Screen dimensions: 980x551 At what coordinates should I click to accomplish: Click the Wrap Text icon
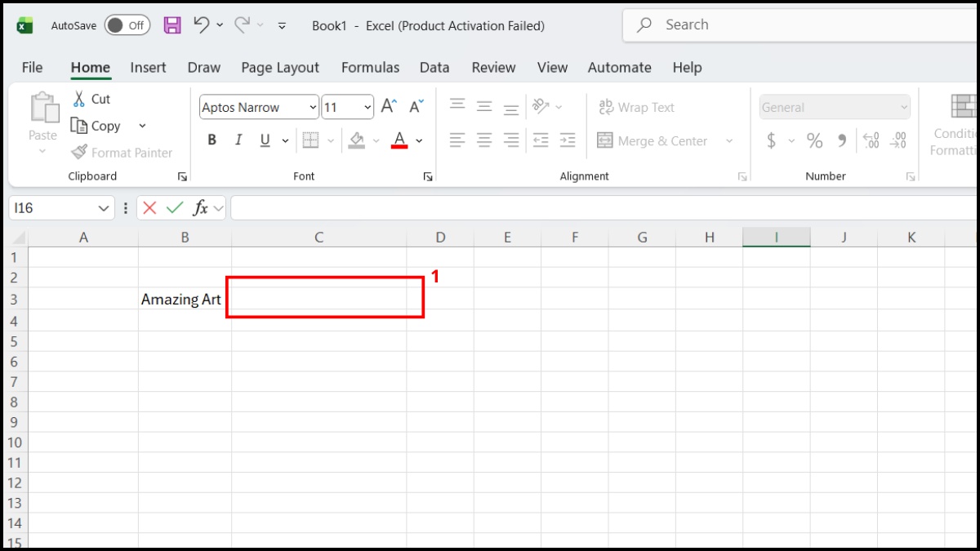click(x=606, y=107)
